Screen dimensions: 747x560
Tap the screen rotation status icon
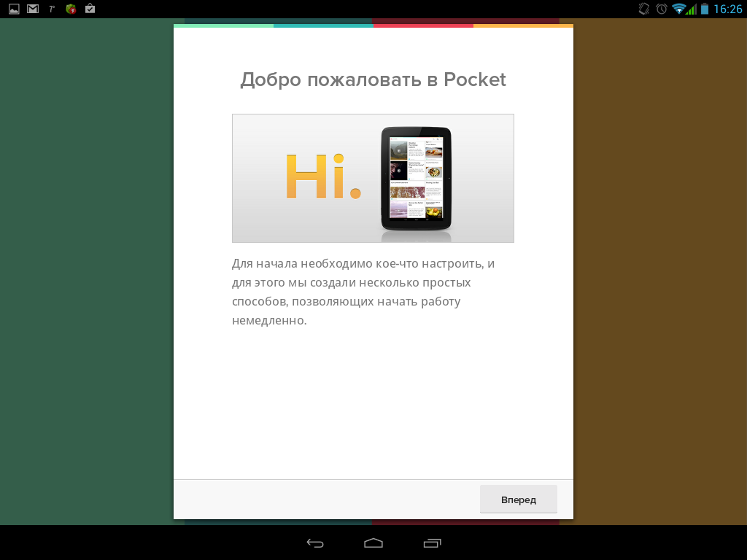point(643,9)
